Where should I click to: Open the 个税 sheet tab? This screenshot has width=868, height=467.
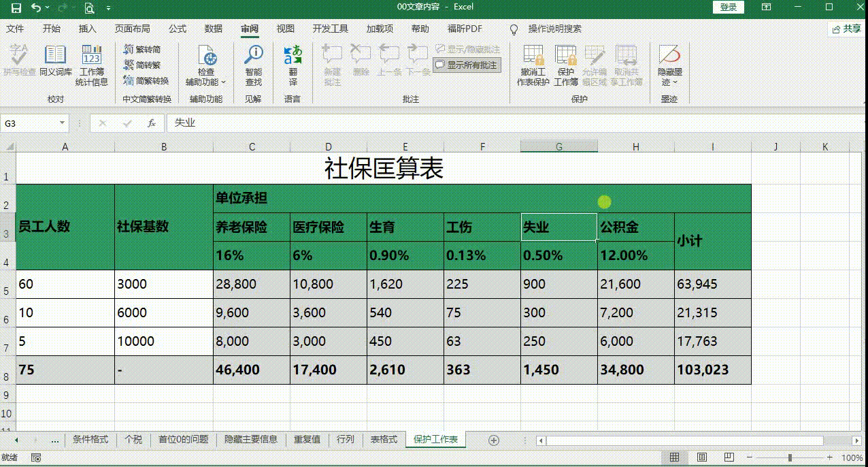pos(133,440)
